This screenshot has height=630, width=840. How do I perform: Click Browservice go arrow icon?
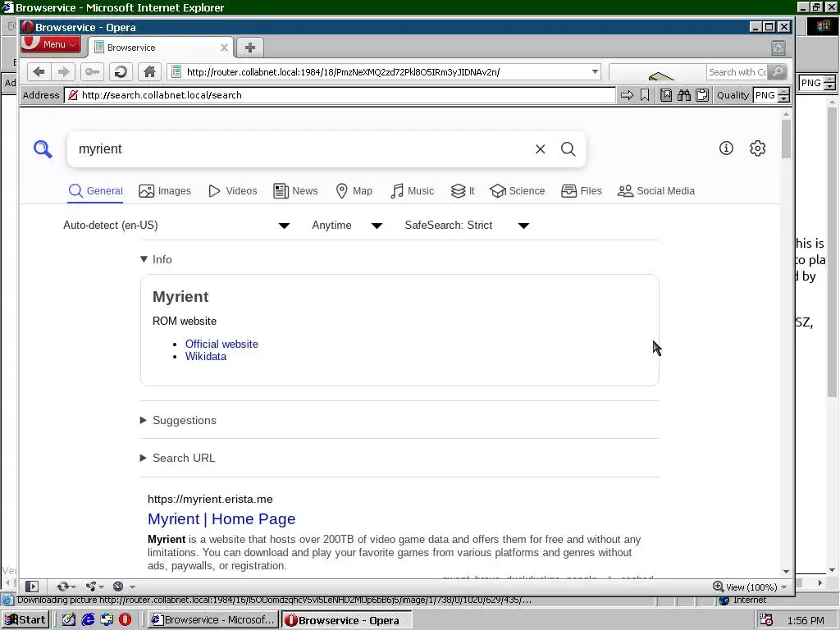click(627, 95)
